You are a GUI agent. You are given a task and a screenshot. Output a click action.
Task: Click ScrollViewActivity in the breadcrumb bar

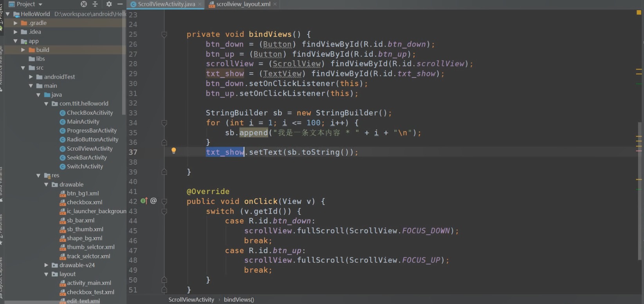point(191,300)
